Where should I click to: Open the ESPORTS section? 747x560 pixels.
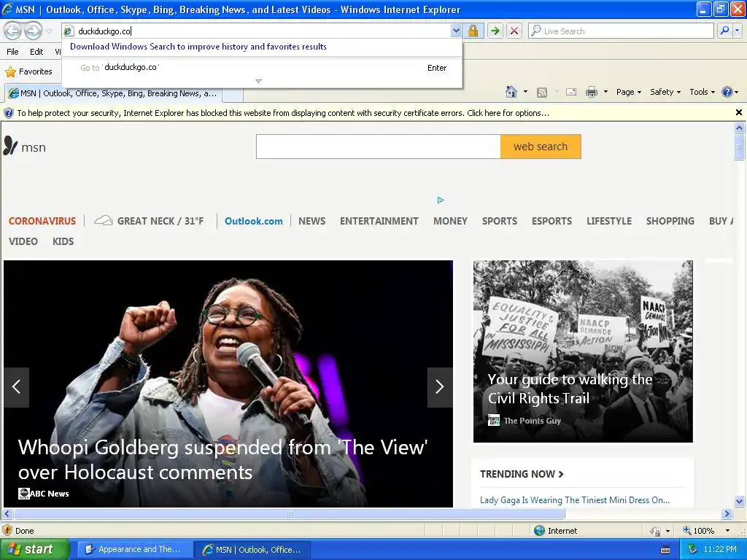[x=551, y=221]
